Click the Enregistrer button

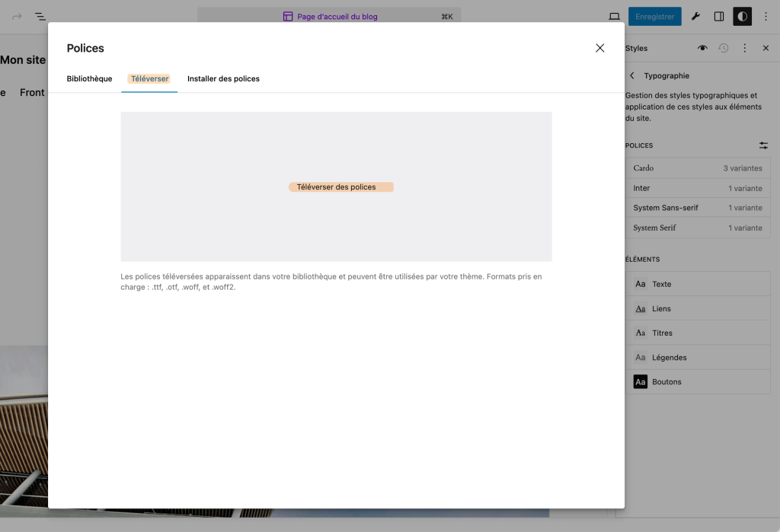pyautogui.click(x=654, y=17)
